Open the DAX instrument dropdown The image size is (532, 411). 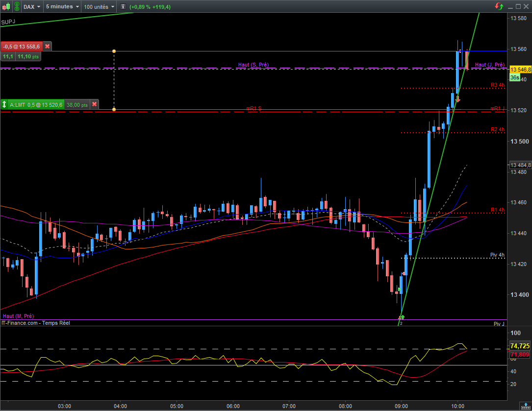32,7
